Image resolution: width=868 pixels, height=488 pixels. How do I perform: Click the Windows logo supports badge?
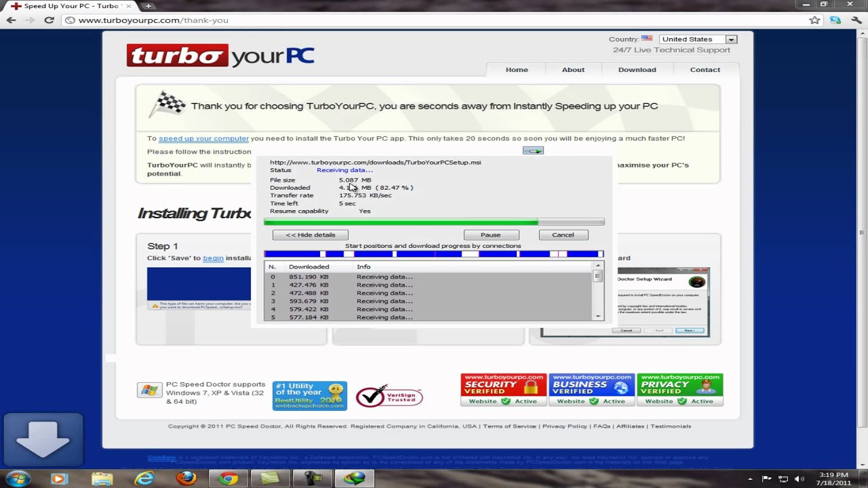click(x=149, y=390)
